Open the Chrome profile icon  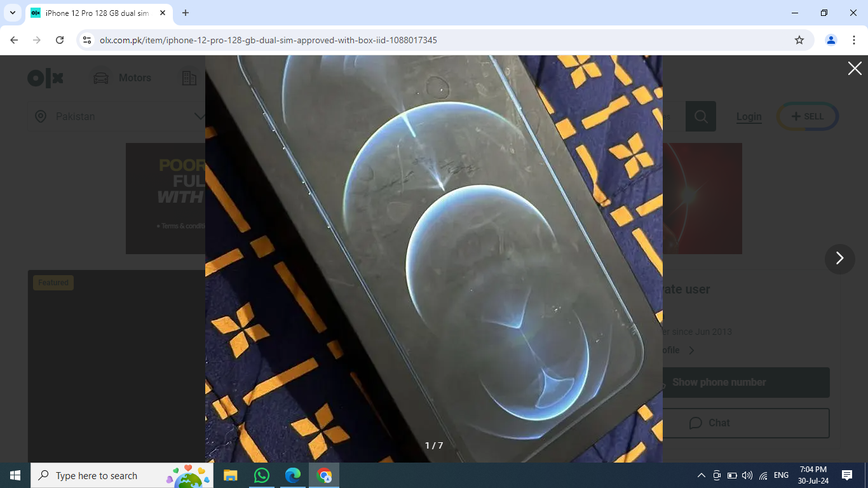pyautogui.click(x=831, y=40)
